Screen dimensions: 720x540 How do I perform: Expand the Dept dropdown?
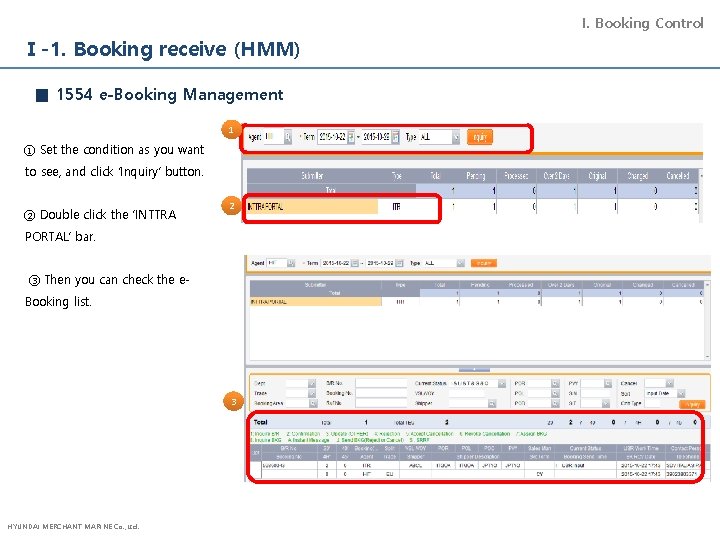312,383
